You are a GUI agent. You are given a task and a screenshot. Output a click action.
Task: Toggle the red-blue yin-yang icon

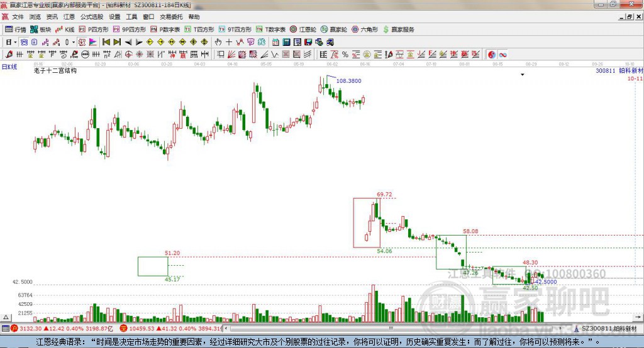click(492, 54)
